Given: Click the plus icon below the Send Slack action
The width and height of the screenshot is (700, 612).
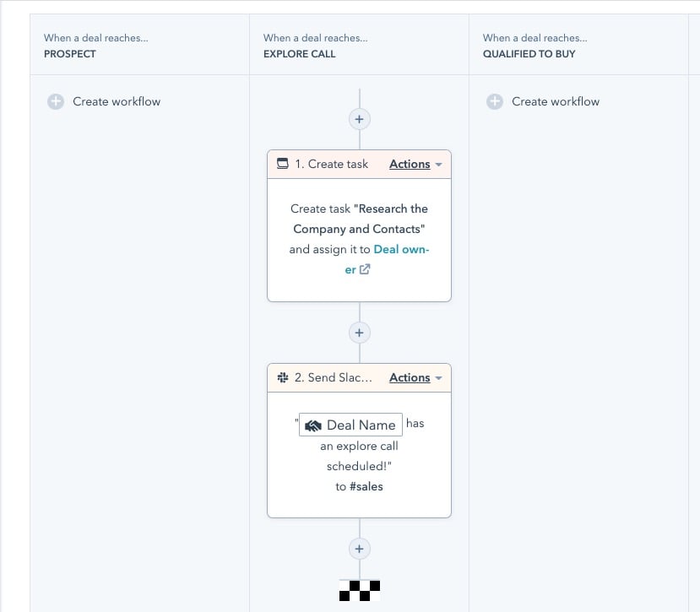Looking at the screenshot, I should point(359,549).
